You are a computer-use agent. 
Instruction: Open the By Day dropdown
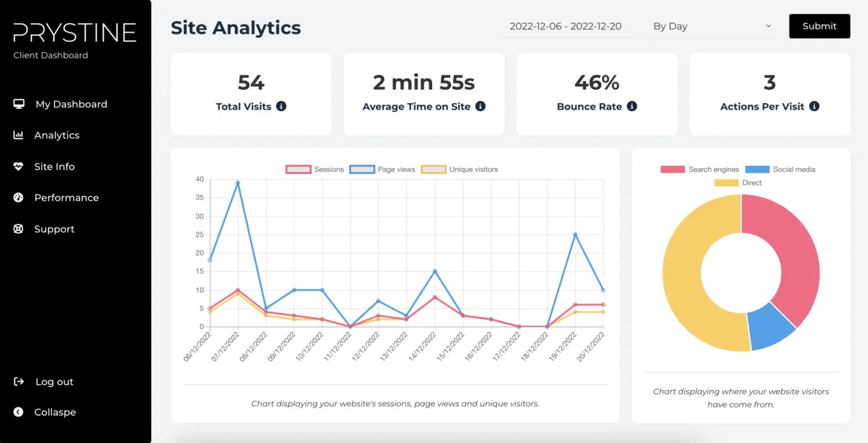click(710, 26)
